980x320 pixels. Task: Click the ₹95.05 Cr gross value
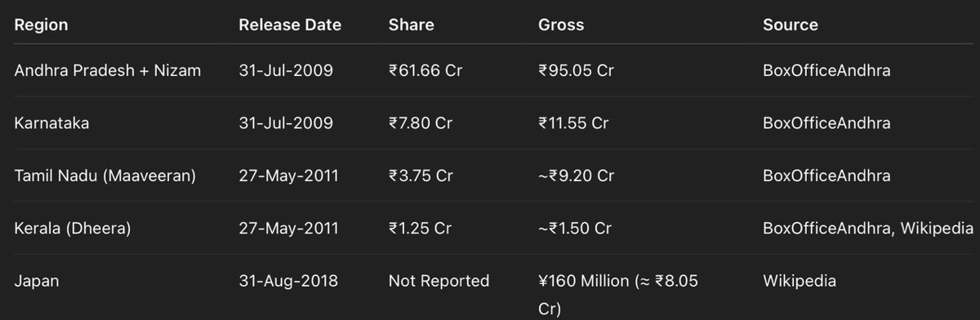[576, 71]
